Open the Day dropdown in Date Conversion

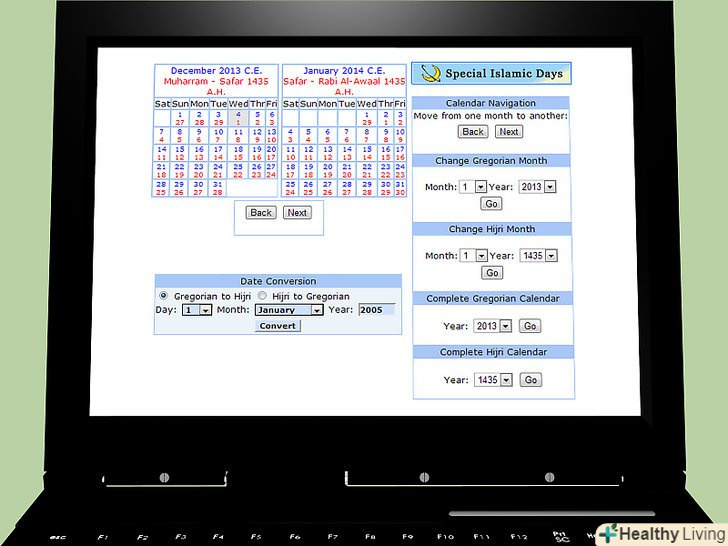click(199, 310)
